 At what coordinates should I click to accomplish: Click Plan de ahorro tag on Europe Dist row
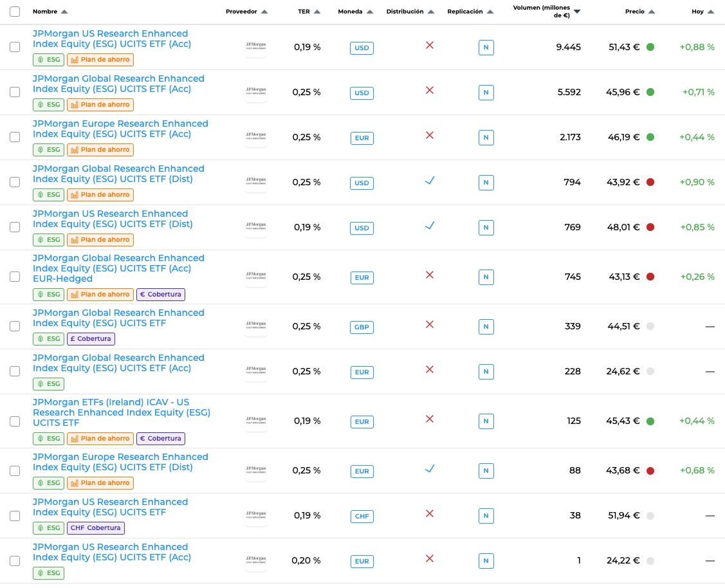click(100, 483)
